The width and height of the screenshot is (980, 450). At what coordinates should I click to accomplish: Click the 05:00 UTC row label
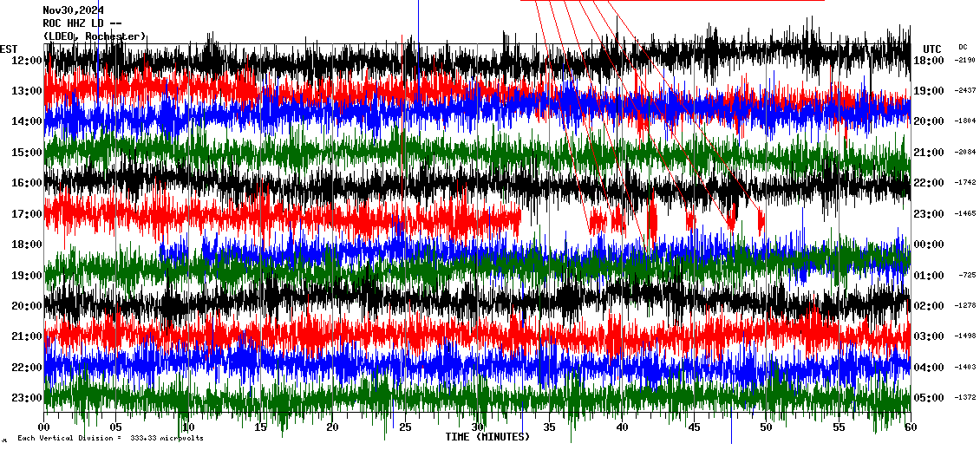pos(929,398)
